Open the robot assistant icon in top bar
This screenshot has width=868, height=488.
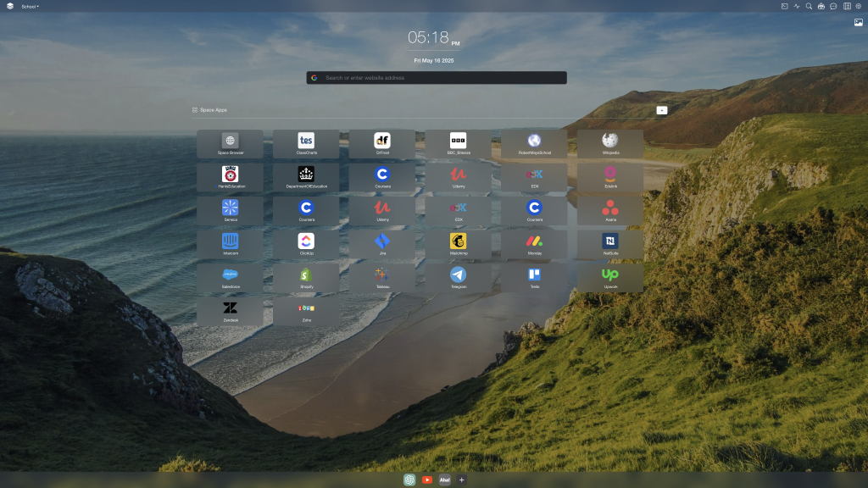coord(821,7)
